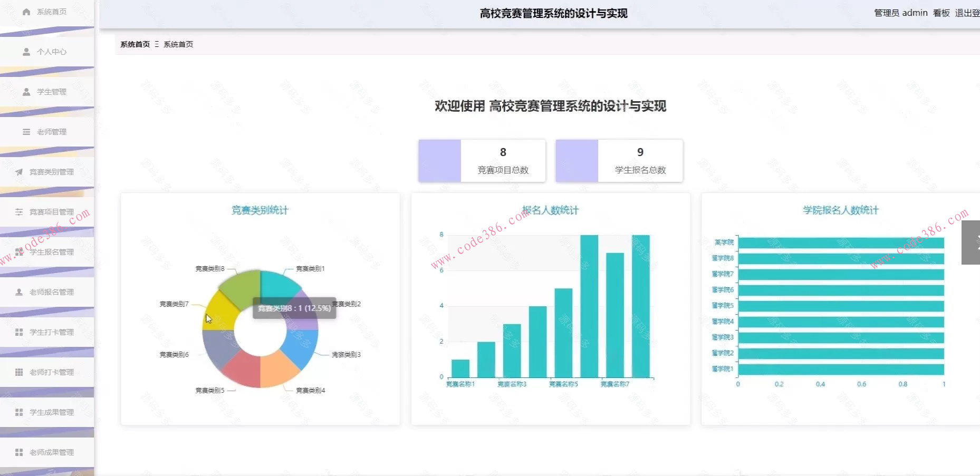
Task: Click the 看板 link in header
Action: (x=941, y=13)
